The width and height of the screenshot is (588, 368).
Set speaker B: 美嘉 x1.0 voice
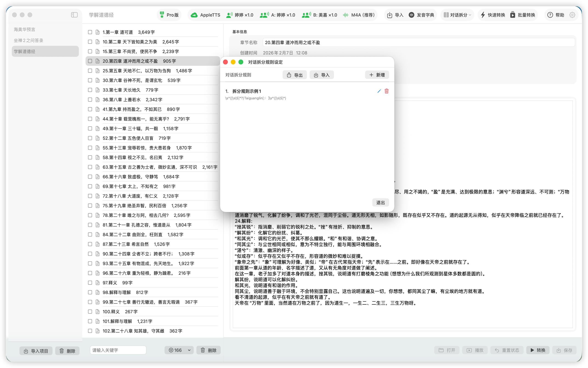[x=319, y=15]
